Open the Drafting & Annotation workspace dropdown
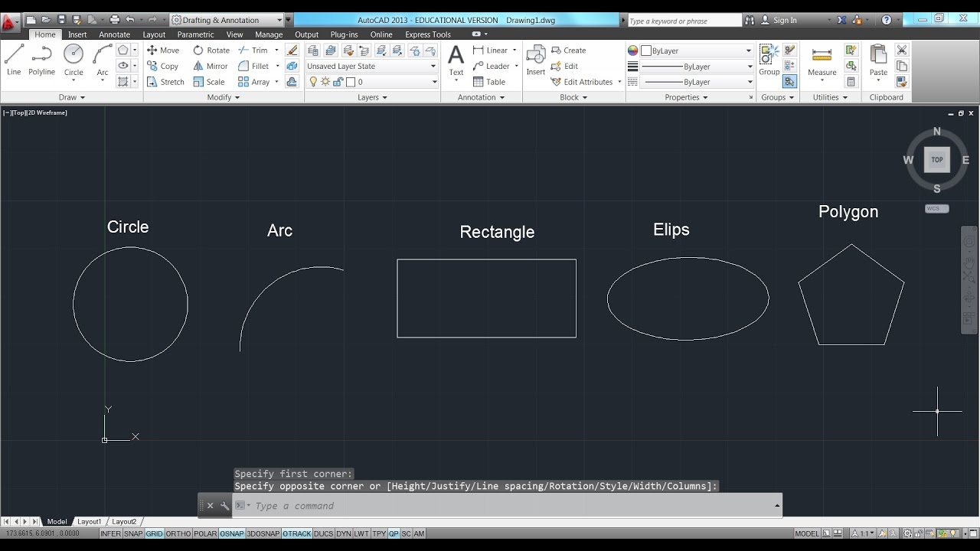This screenshot has width=980, height=551. pos(227,20)
